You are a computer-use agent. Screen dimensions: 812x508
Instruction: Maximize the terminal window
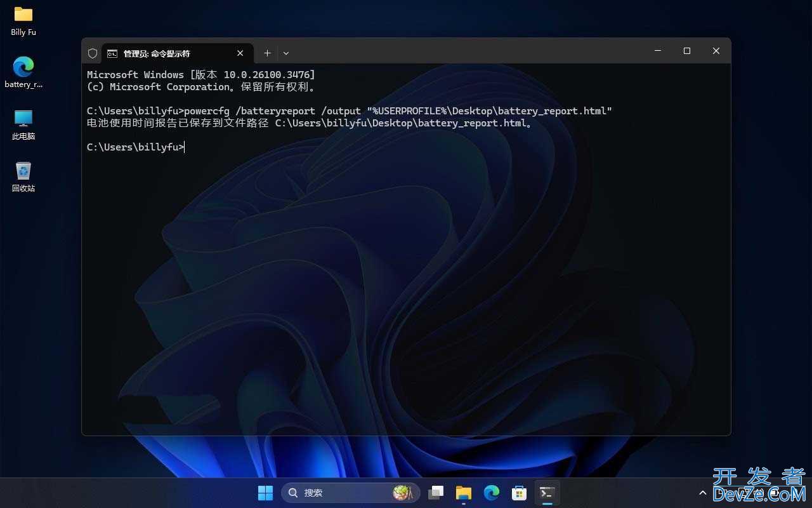[x=687, y=51]
